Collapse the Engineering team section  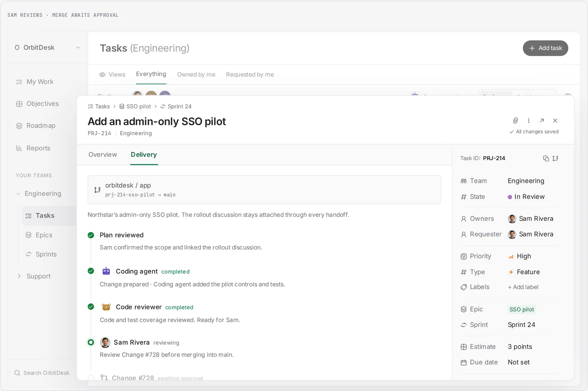click(18, 194)
